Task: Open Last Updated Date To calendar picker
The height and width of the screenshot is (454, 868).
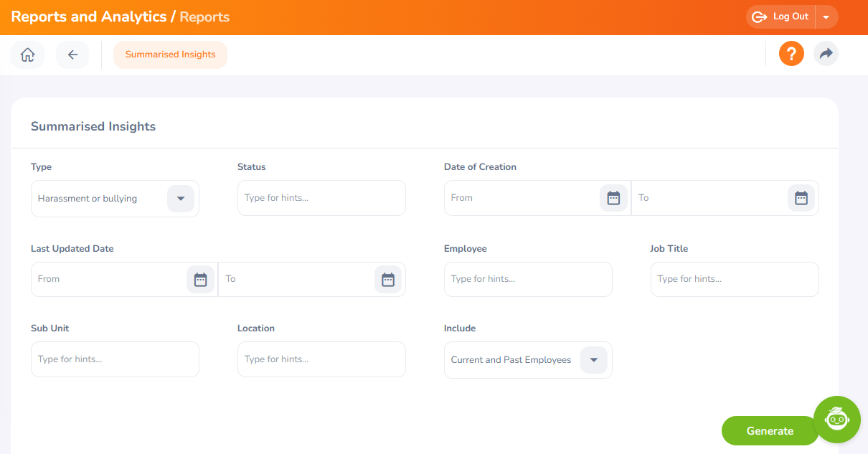Action: pyautogui.click(x=387, y=280)
